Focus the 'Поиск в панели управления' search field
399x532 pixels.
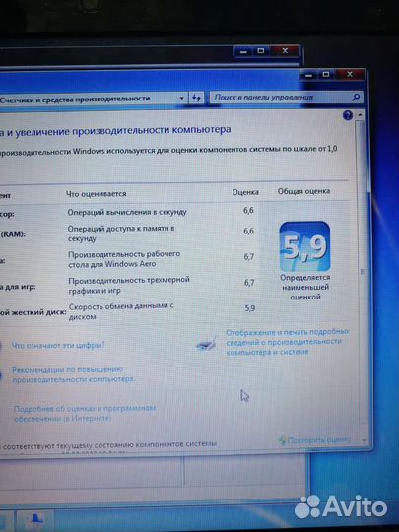pyautogui.click(x=286, y=98)
